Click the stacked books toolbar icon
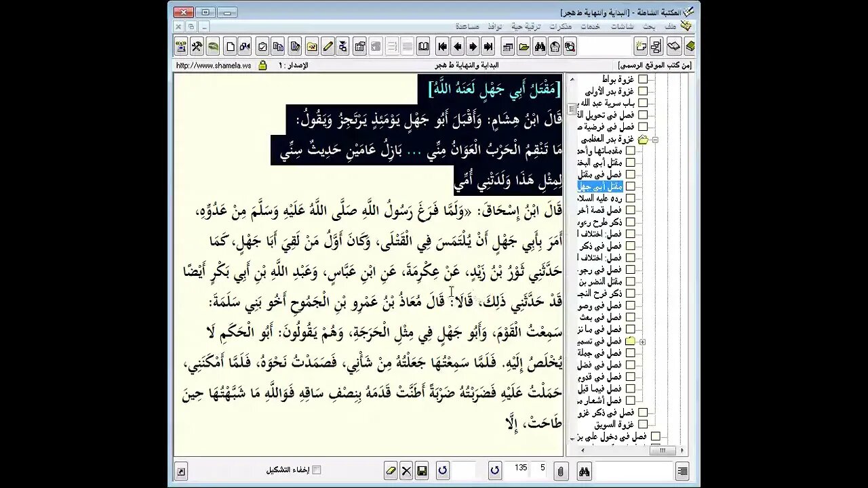 click(689, 47)
